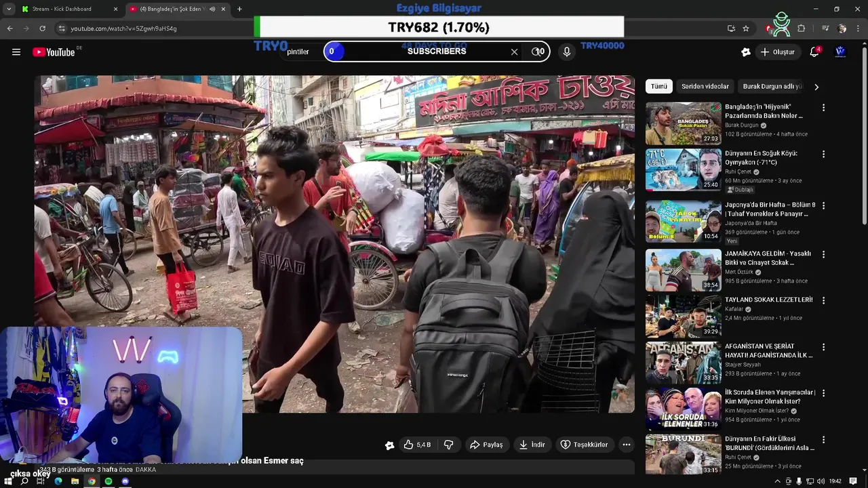Screen dimensions: 868x488
Task: Open options for Bangladeş'in Hijyenik Pazarlarında video
Action: click(x=824, y=108)
